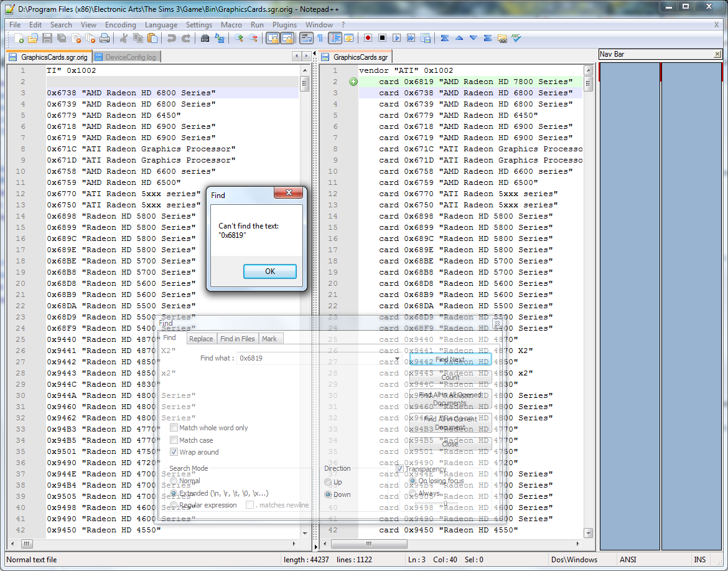This screenshot has height=571, width=728.
Task: Click the Save All toolbar icon
Action: point(61,38)
